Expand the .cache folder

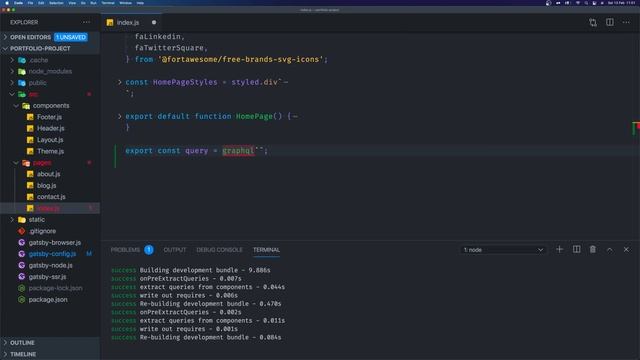point(12,60)
